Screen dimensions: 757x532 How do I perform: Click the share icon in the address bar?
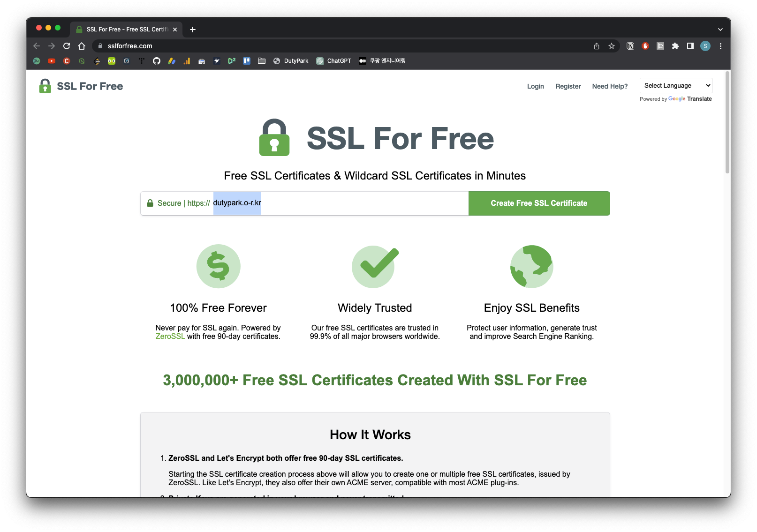pyautogui.click(x=597, y=46)
